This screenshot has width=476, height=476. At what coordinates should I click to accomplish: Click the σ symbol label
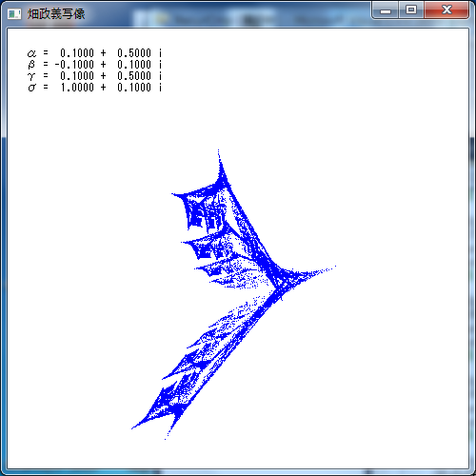click(31, 88)
